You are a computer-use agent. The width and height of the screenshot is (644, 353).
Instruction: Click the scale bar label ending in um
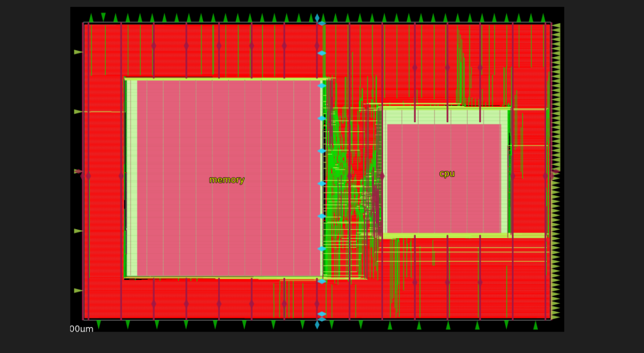point(82,329)
